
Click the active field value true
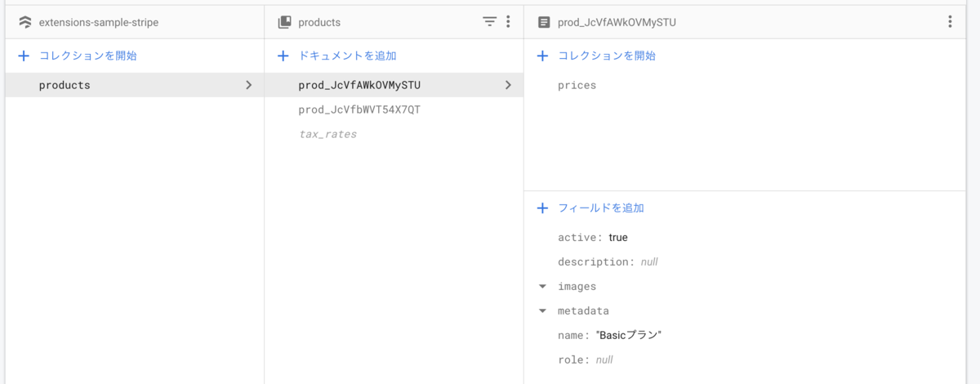point(618,238)
